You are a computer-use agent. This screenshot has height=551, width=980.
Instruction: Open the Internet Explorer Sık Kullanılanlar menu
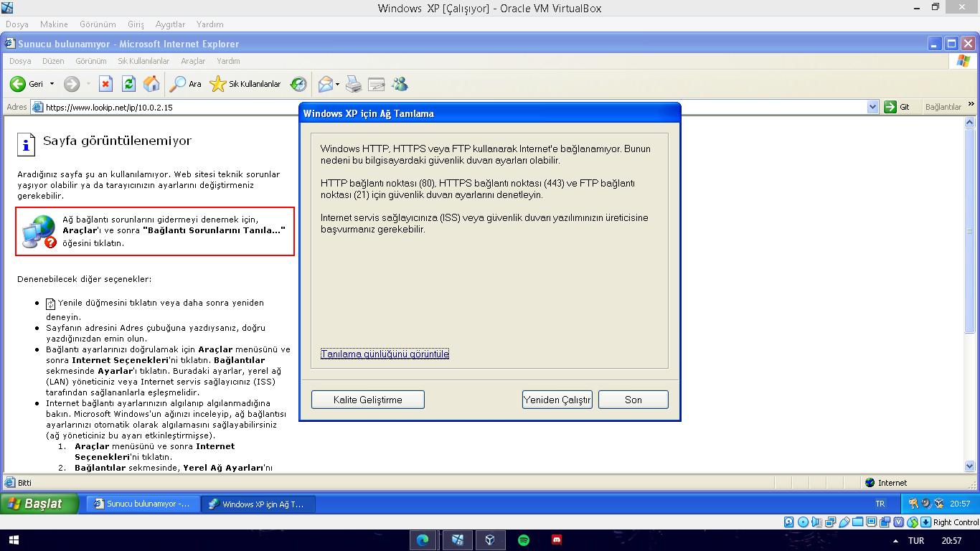pyautogui.click(x=143, y=61)
